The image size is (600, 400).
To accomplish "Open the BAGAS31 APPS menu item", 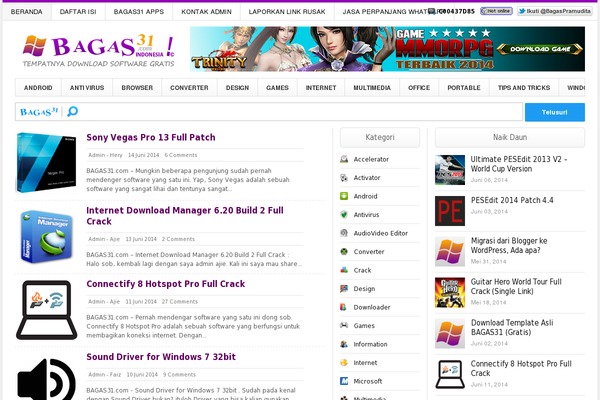I will 139,12.
